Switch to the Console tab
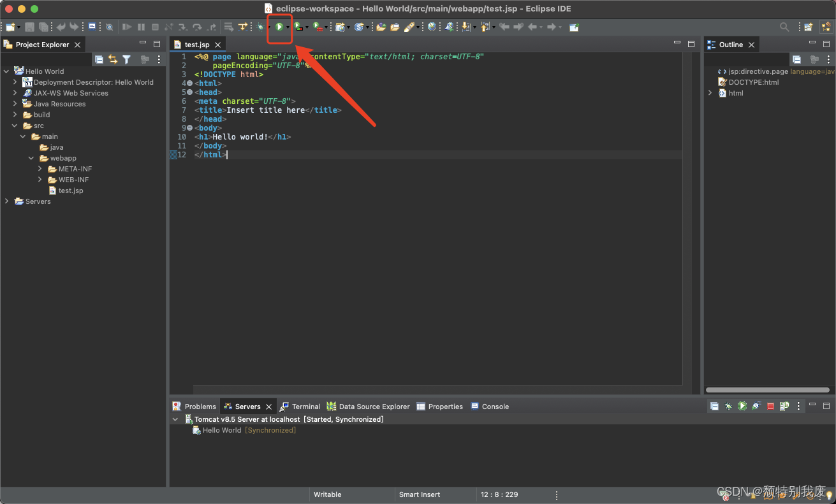 click(490, 407)
